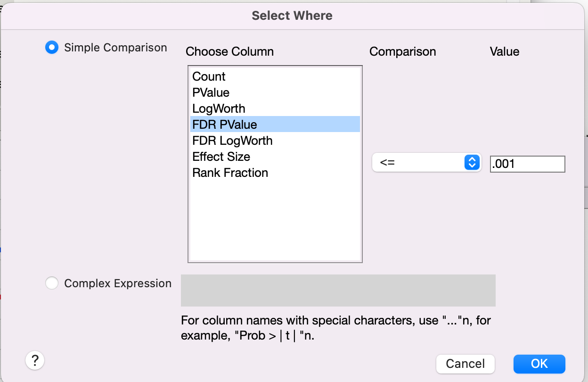
Task: Click the Choose Column list heading
Action: tap(229, 51)
